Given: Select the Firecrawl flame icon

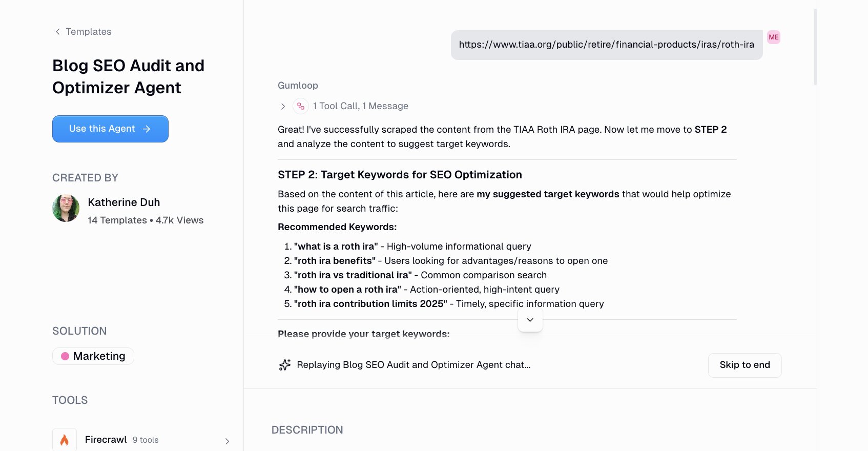Looking at the screenshot, I should [x=64, y=439].
